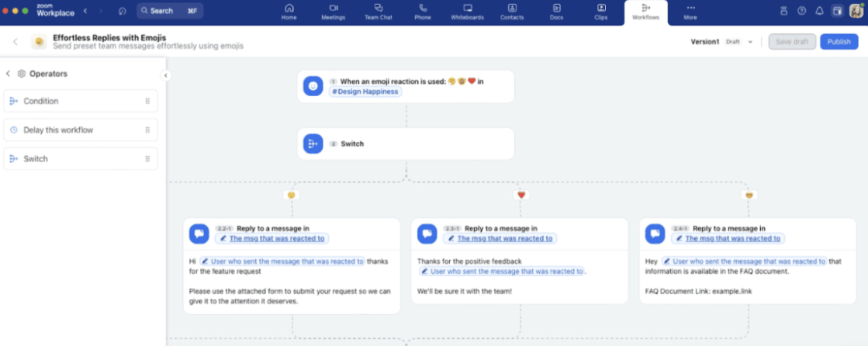
Task: Click the emoji reaction trigger icon
Action: [313, 86]
